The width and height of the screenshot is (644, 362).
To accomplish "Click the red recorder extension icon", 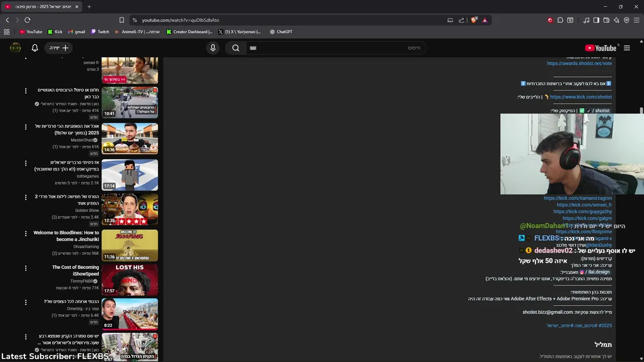I will click(x=550, y=20).
